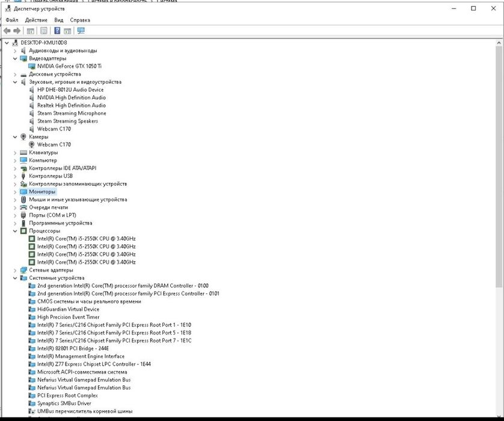This screenshot has width=504, height=421.
Task: Collapse the Системные устройства category
Action: pyautogui.click(x=15, y=278)
